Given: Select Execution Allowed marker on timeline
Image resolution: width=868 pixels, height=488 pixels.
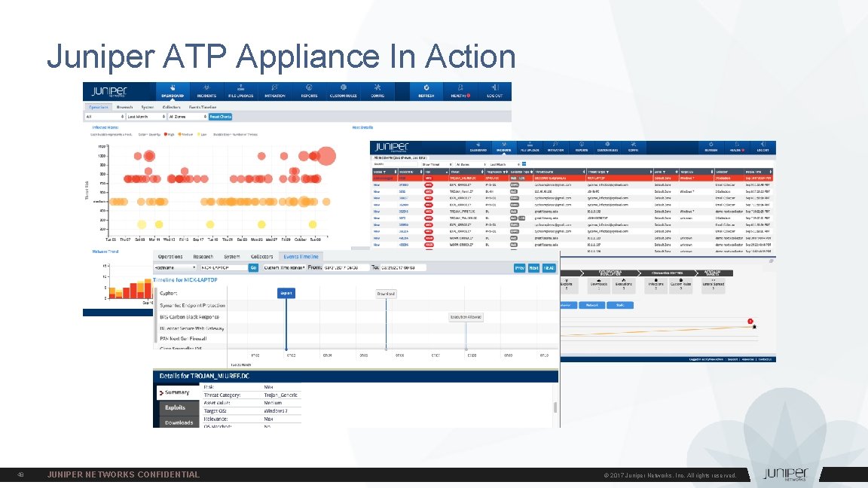Looking at the screenshot, I should click(466, 317).
